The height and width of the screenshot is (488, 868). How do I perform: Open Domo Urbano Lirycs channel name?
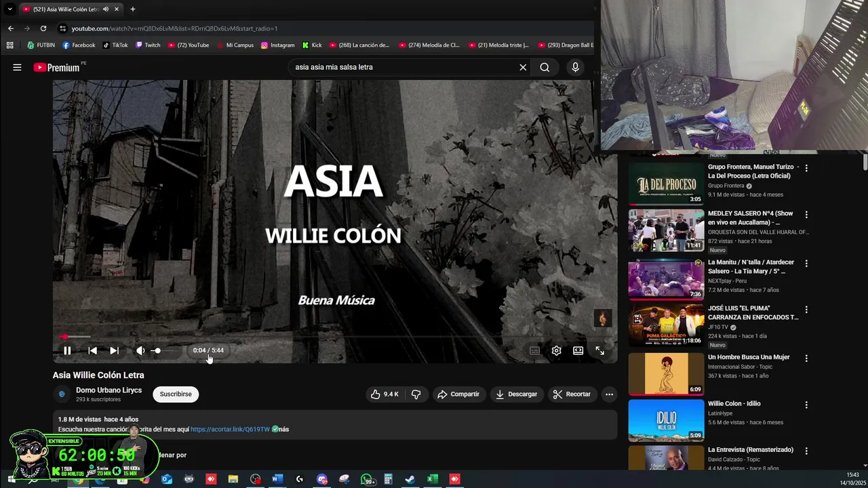pyautogui.click(x=108, y=390)
